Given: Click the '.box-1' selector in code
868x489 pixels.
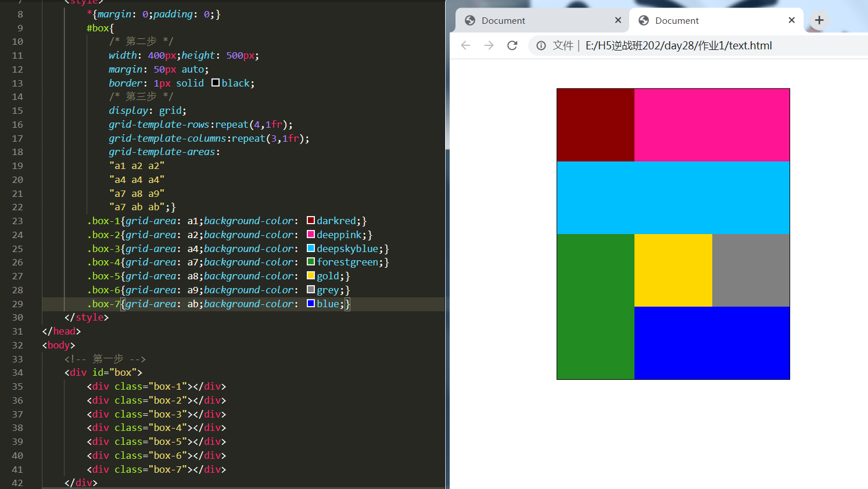Looking at the screenshot, I should tap(103, 221).
